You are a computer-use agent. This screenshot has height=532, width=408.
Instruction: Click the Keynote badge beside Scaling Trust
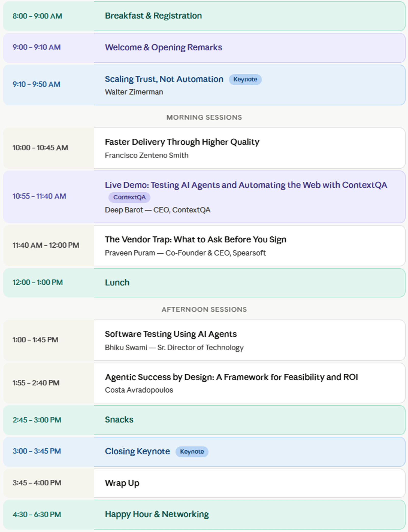(245, 79)
